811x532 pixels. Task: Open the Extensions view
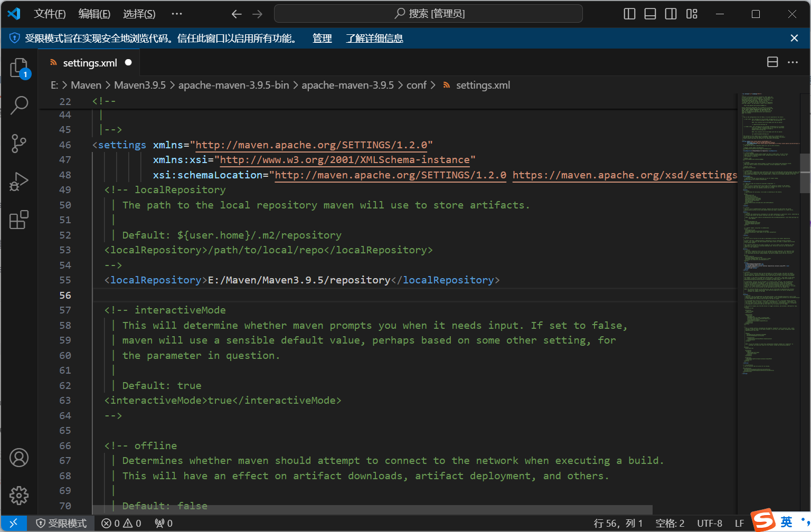point(19,219)
